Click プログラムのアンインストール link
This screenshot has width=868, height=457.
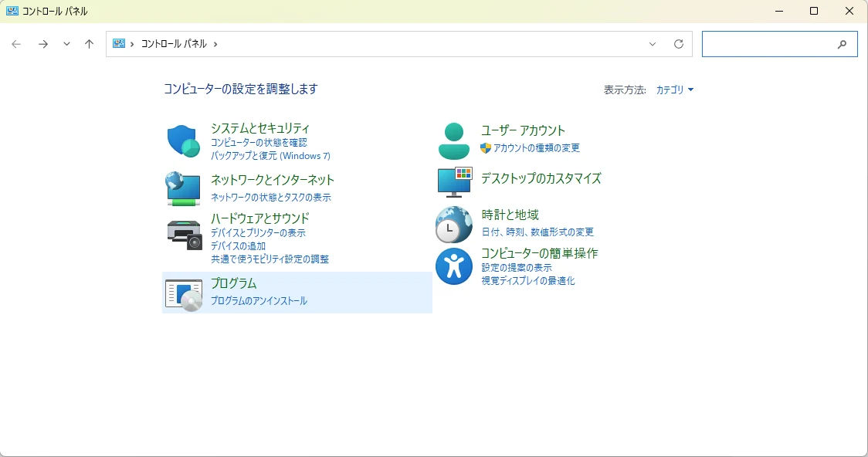tap(259, 301)
